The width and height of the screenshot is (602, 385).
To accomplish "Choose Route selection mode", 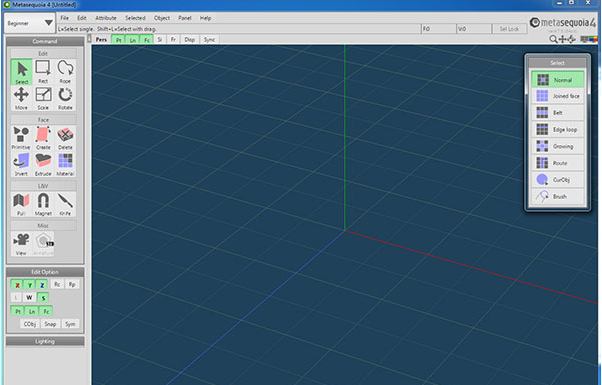I will (x=557, y=163).
